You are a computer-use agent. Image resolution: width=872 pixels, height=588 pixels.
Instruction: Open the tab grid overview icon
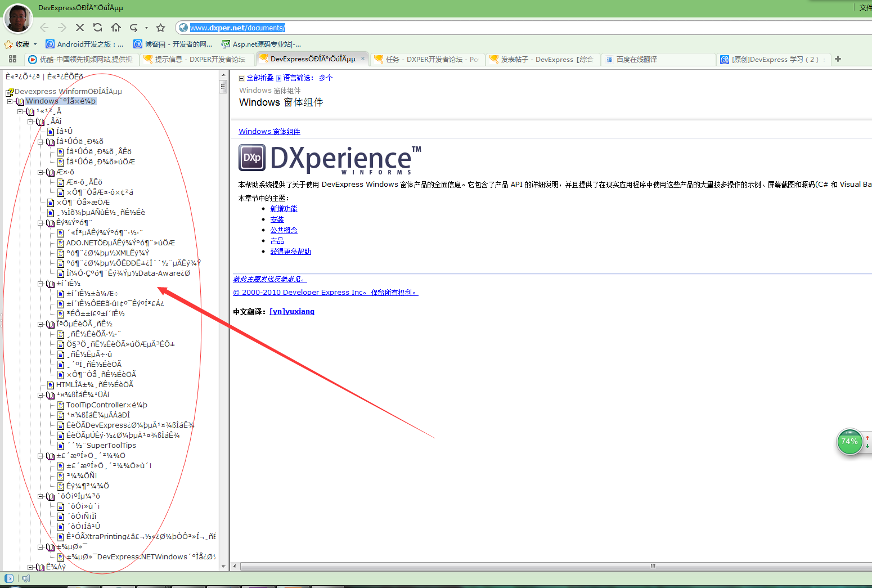tap(12, 59)
